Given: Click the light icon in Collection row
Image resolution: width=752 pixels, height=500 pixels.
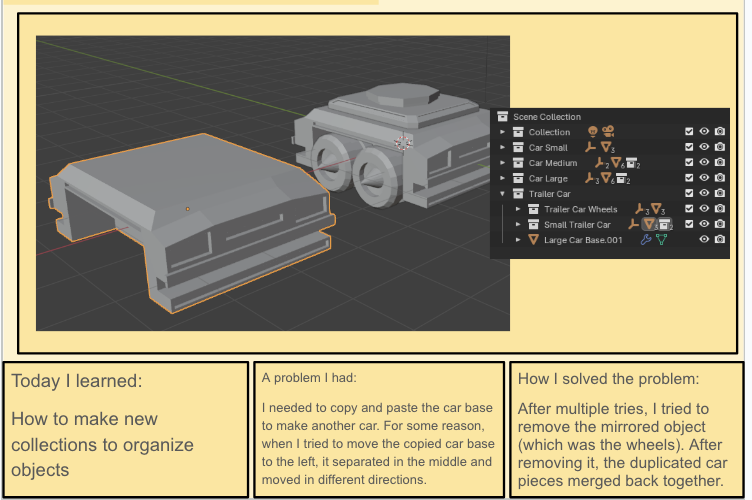Looking at the screenshot, I should pos(593,131).
